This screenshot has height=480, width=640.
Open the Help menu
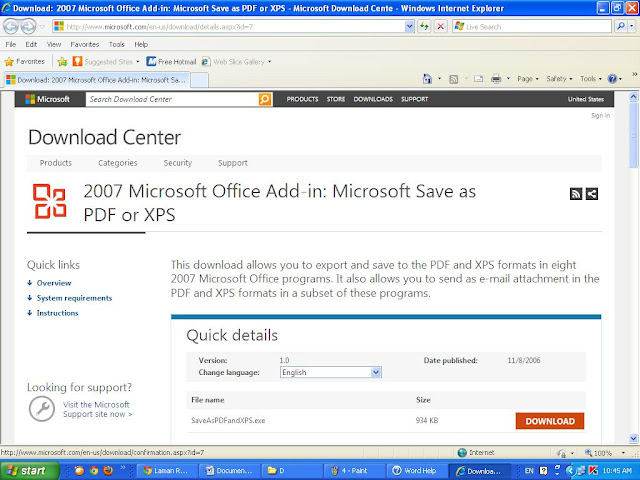click(141, 44)
